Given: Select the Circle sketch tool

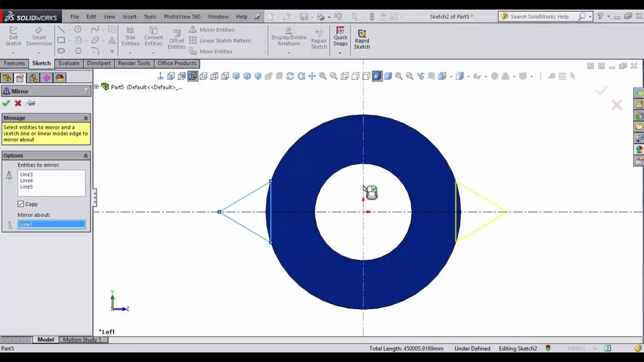Looking at the screenshot, I should tap(78, 30).
